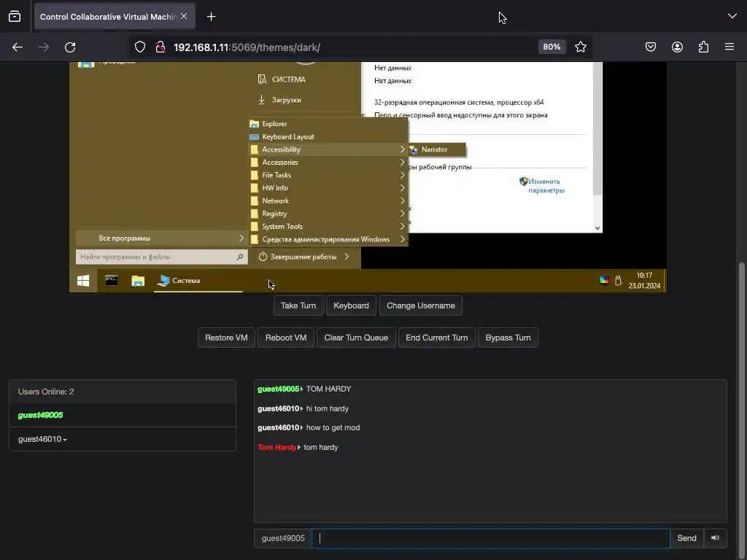Image resolution: width=747 pixels, height=560 pixels.
Task: Expand the Accessories folder arrow
Action: [x=402, y=163]
